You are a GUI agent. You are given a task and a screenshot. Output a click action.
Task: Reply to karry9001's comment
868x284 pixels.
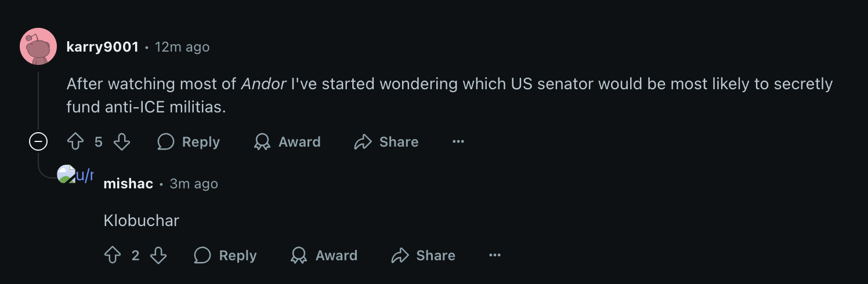pos(189,142)
